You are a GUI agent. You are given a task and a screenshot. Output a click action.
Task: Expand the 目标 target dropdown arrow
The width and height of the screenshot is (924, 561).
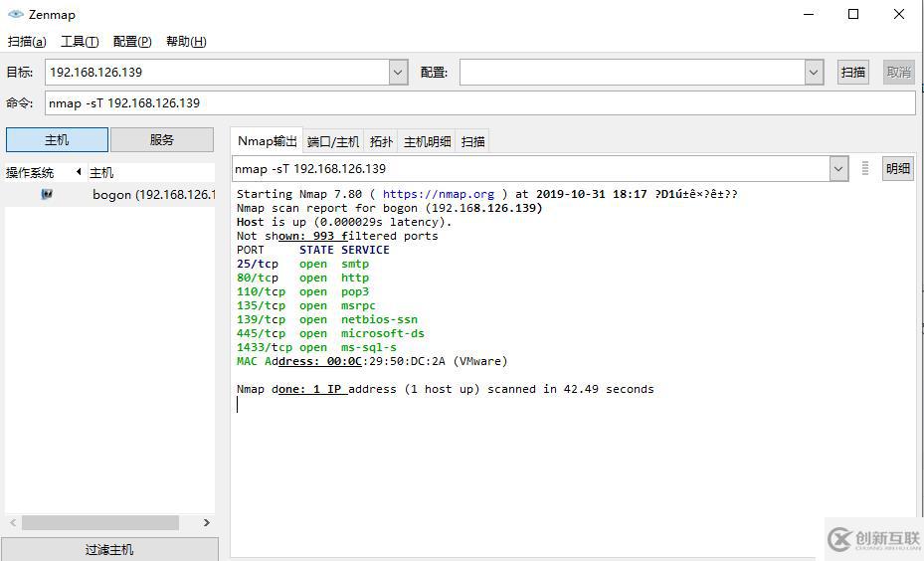[398, 73]
